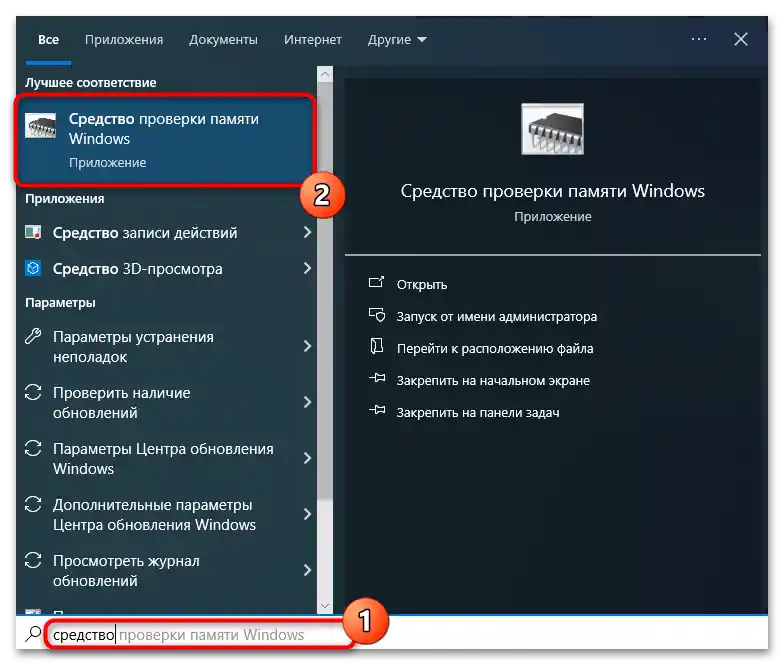Image resolution: width=784 pixels, height=665 pixels.
Task: Expand arrow for Средство записи действий
Action: pos(307,232)
